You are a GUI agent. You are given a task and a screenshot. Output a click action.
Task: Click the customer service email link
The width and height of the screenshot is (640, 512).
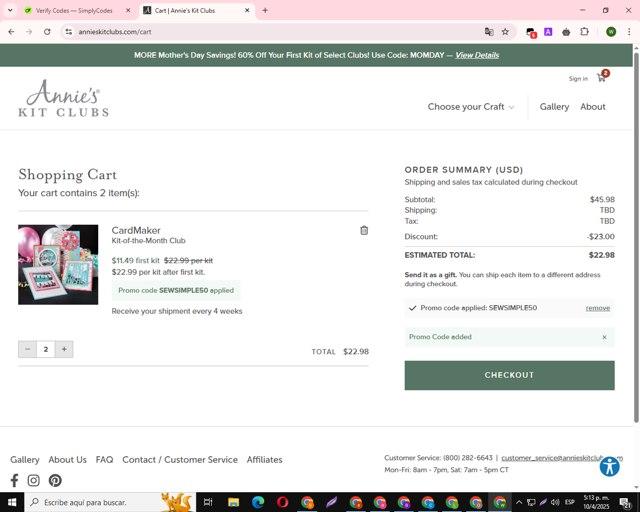[562, 458]
